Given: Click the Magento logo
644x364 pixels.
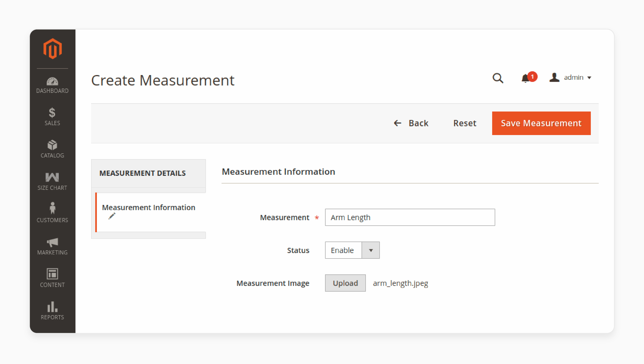Looking at the screenshot, I should 52,48.
